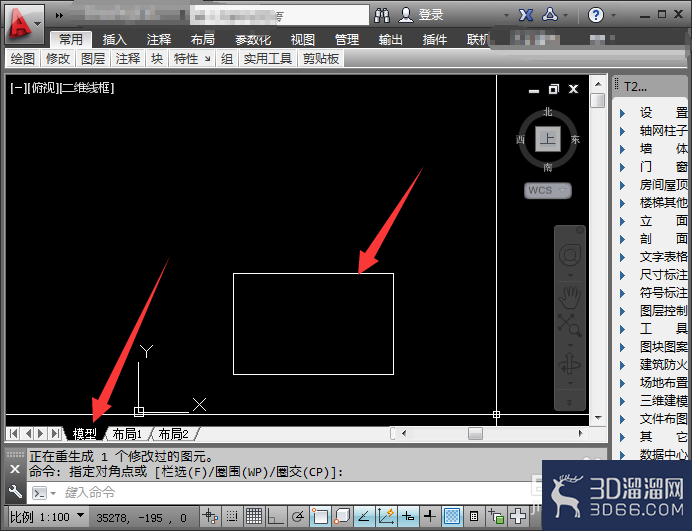Switch to the 输出 ribbon tab
692x531 pixels.
(x=391, y=40)
